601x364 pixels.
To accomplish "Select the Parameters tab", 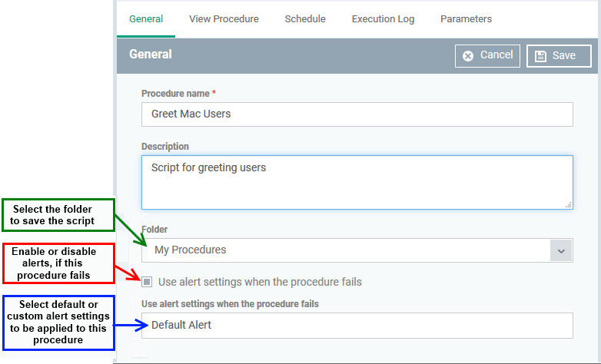I will click(466, 19).
